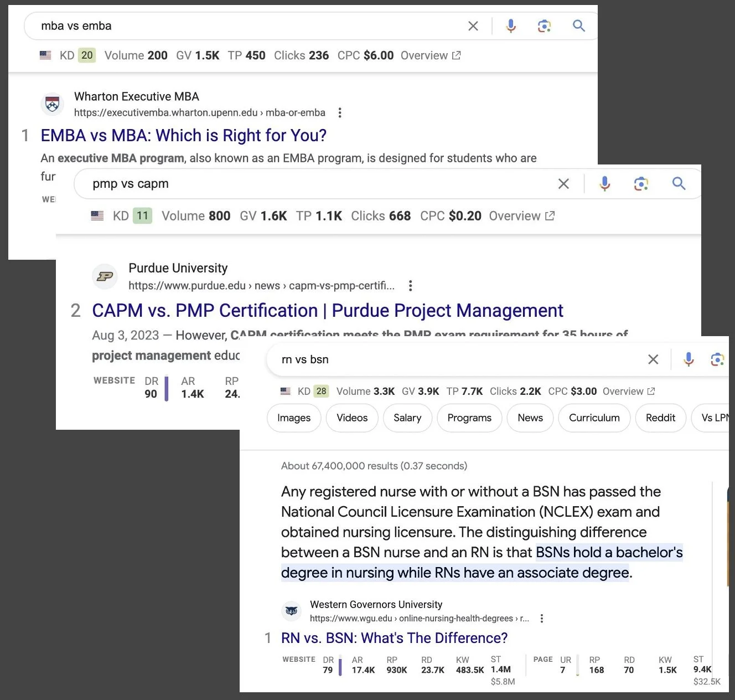This screenshot has width=735, height=700.
Task: Open Google Lens in the "mba vs emba" search bar
Action: (544, 26)
